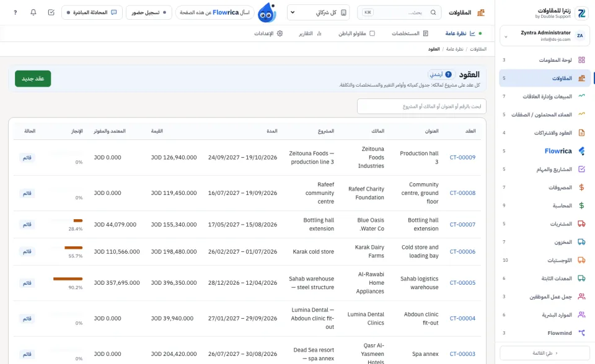Open Flowrica module in sidebar

pos(545,151)
